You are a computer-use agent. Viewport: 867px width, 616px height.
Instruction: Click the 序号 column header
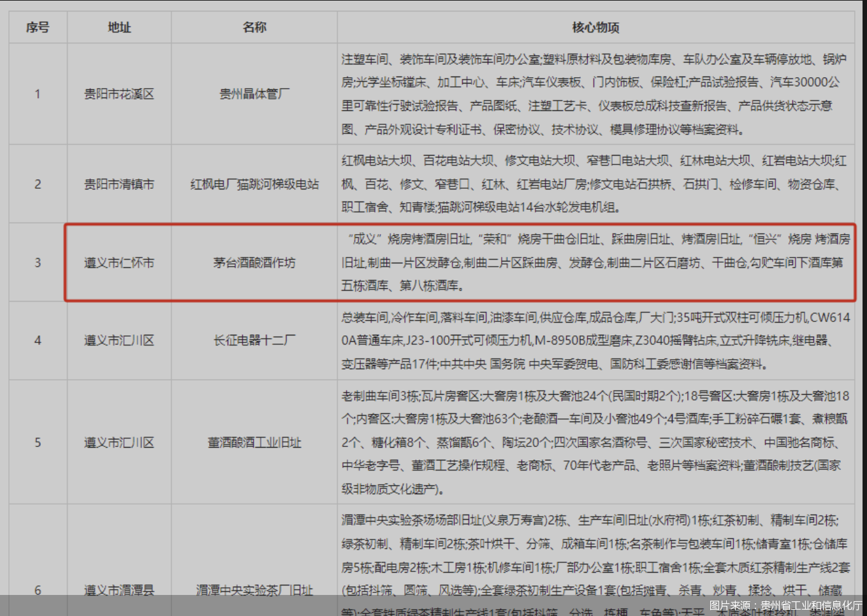pyautogui.click(x=38, y=27)
